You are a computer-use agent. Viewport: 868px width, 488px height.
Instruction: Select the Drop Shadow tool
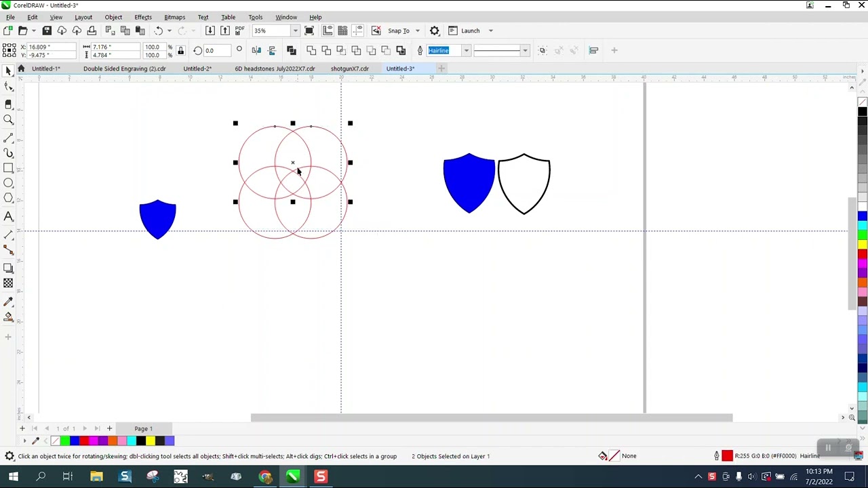(x=8, y=268)
